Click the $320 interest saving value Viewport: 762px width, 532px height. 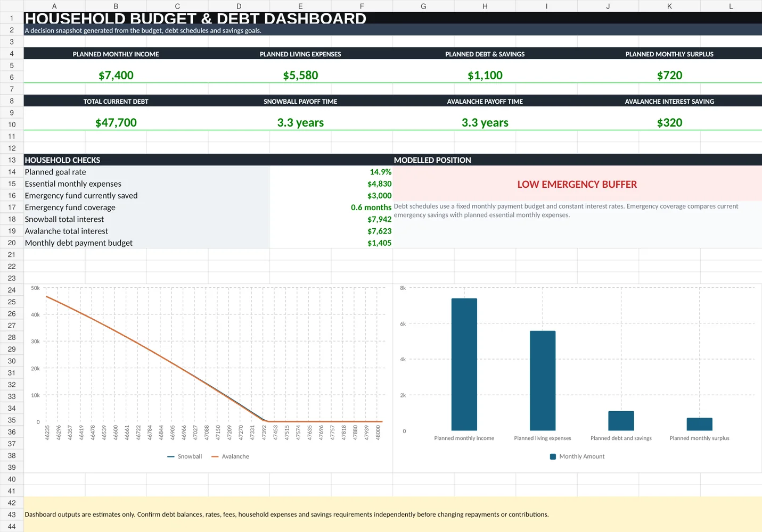coord(669,123)
